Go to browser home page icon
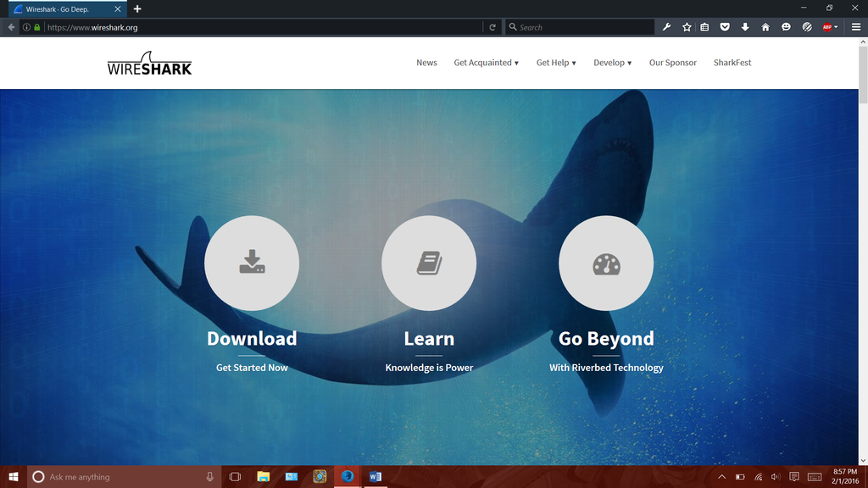 [765, 27]
